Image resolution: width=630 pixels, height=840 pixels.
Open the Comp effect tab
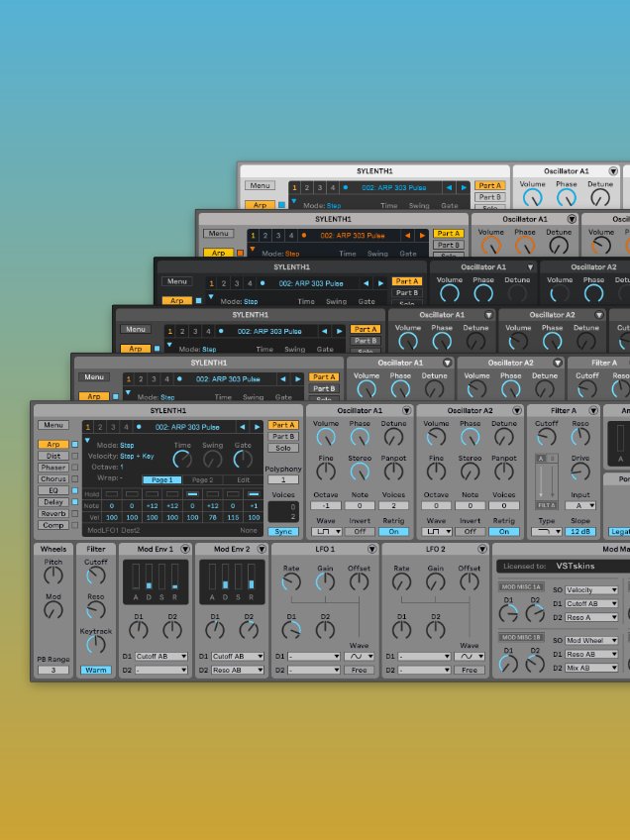point(53,525)
